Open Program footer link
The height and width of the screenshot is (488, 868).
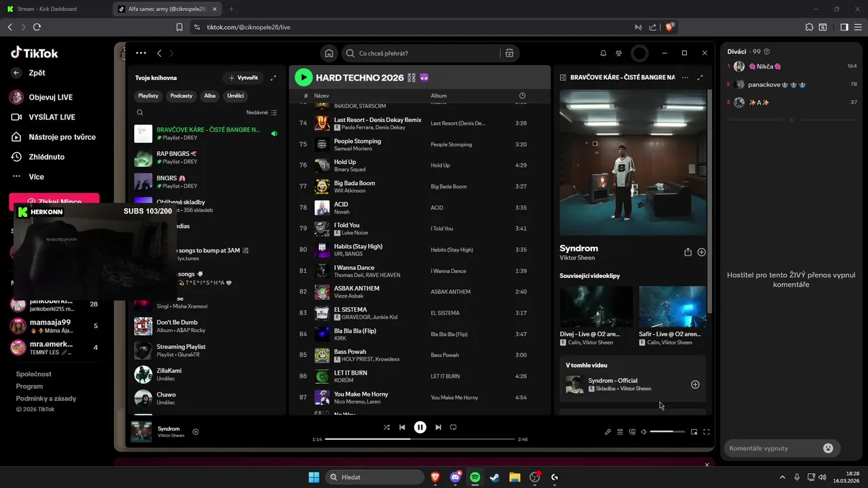tap(29, 386)
